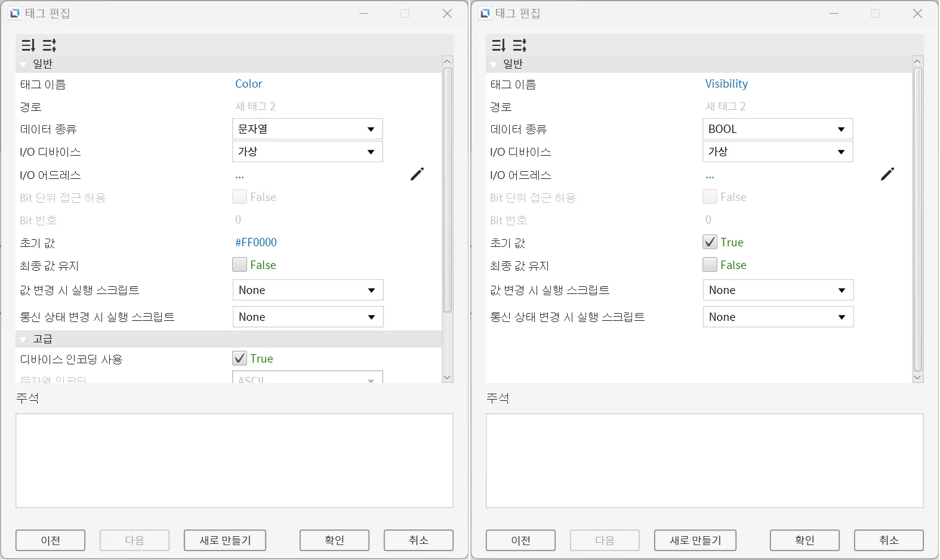Click the second sort icon with opposing arrows in Color dialog

(50, 45)
